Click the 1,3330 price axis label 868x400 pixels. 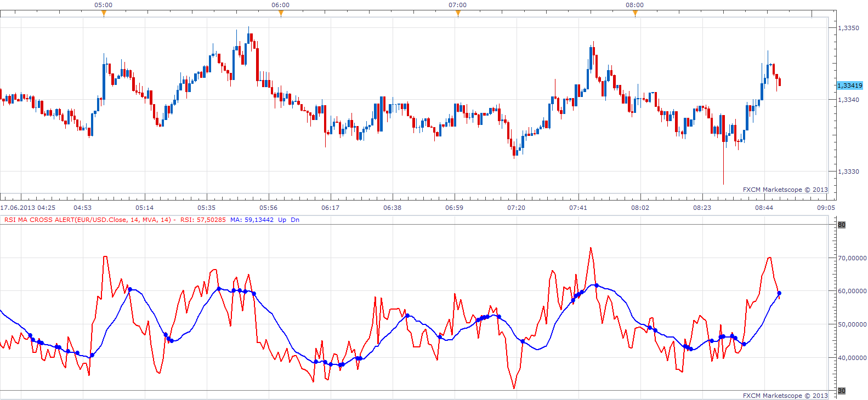tap(849, 172)
